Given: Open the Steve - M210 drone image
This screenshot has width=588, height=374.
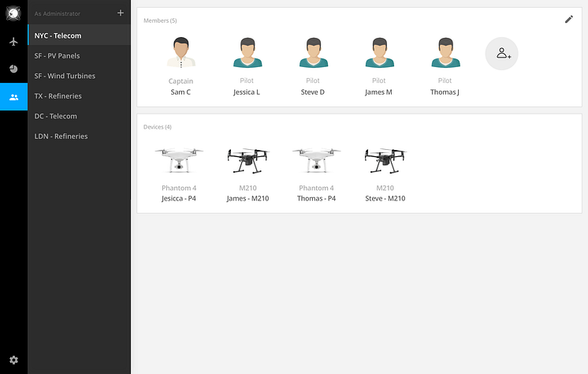Looking at the screenshot, I should point(385,161).
